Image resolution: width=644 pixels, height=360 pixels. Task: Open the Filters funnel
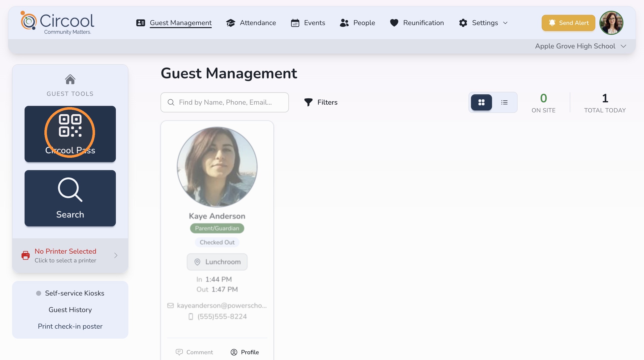[321, 102]
